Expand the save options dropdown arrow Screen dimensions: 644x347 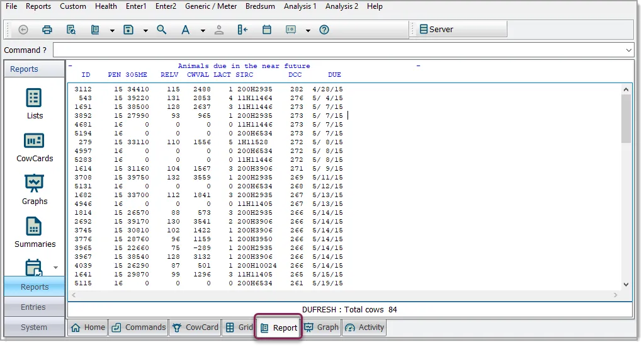click(x=145, y=30)
